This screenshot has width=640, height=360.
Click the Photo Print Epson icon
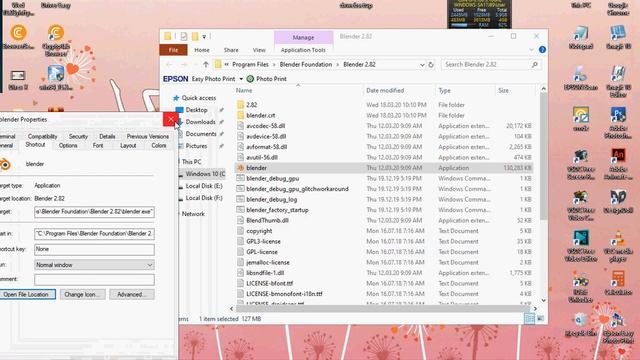tap(250, 79)
